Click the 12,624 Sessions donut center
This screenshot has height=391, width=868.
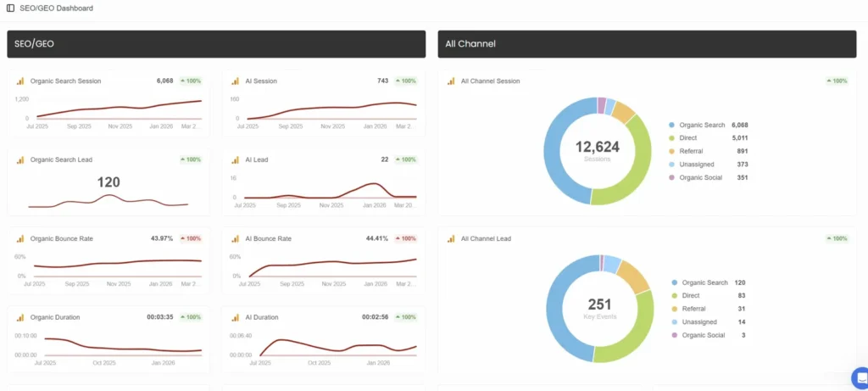point(598,150)
